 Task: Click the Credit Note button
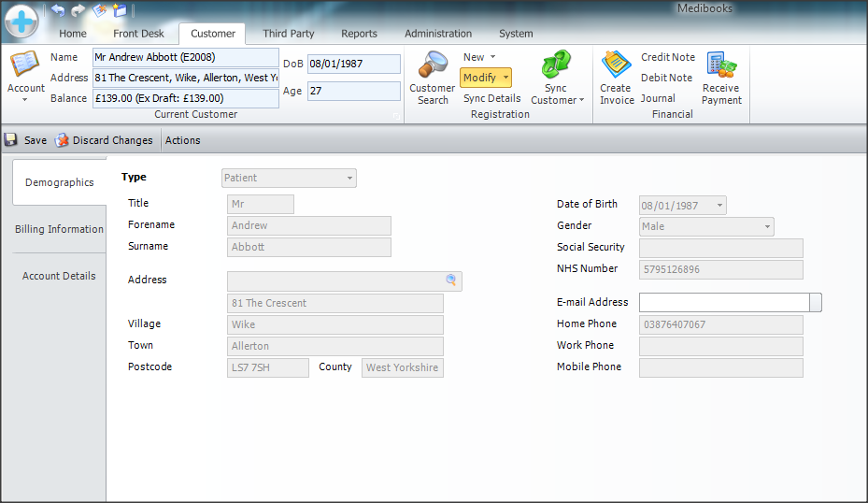[667, 57]
